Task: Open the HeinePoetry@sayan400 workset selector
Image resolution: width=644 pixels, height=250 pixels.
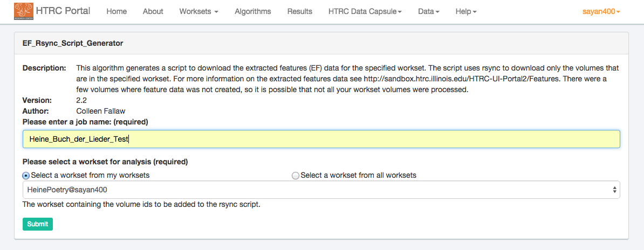Action: [x=321, y=190]
